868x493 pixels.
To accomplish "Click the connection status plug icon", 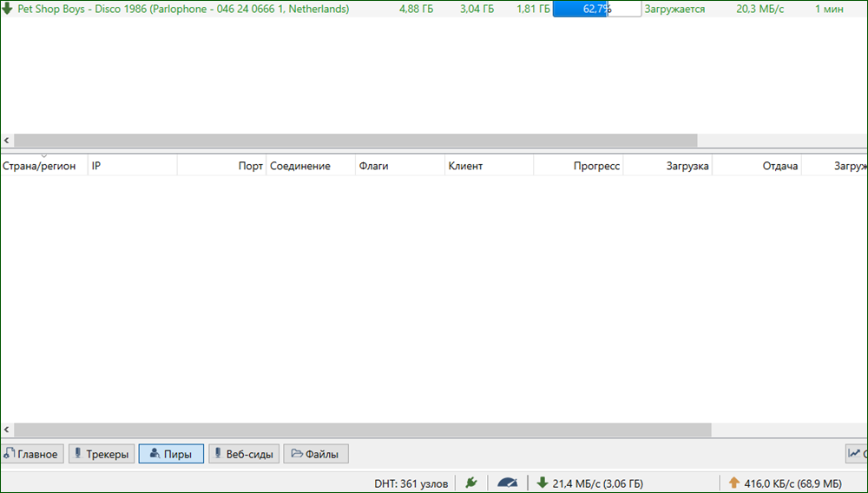I will (471, 483).
